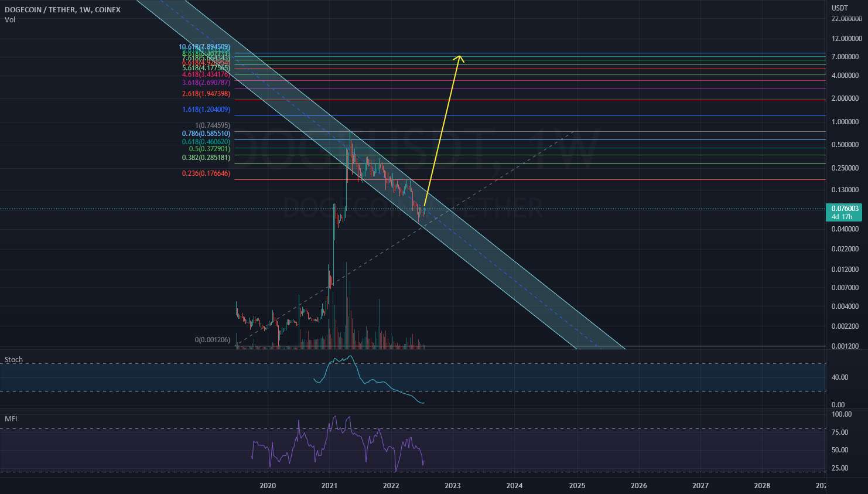Screen dimensions: 868x494
Task: Click price axis value 4.000000
Action: point(845,76)
